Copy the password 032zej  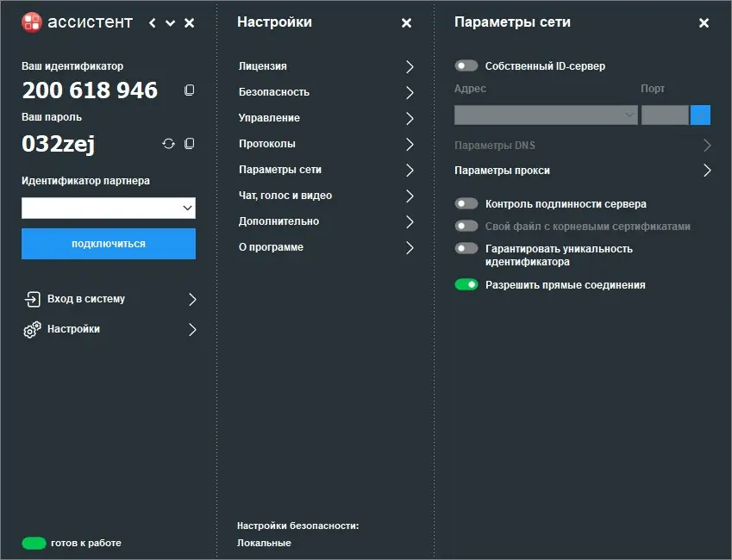tap(189, 144)
